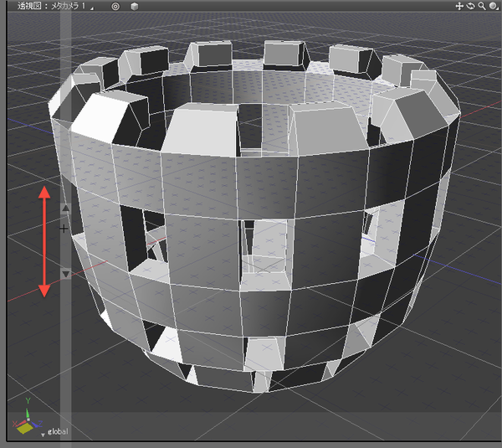The width and height of the screenshot is (502, 448).
Task: Click the circular target icon in viewport header
Action: click(115, 6)
